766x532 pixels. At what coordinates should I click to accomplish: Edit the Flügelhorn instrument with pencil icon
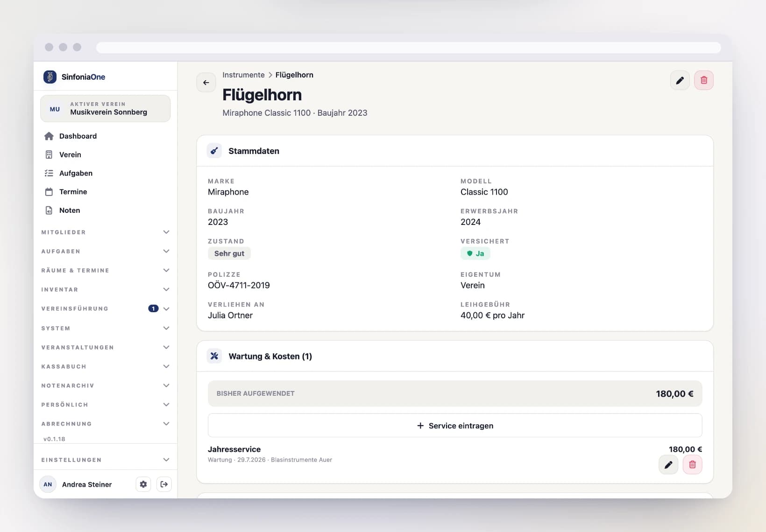[680, 80]
